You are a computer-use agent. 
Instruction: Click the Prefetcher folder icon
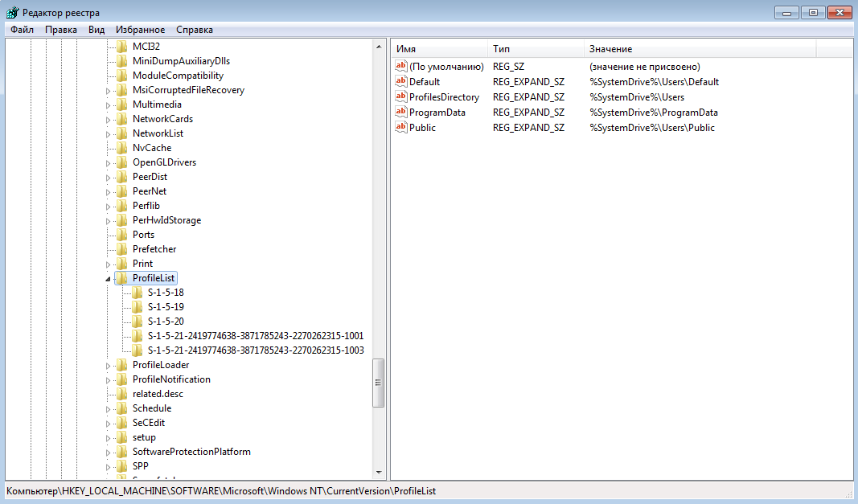click(122, 249)
